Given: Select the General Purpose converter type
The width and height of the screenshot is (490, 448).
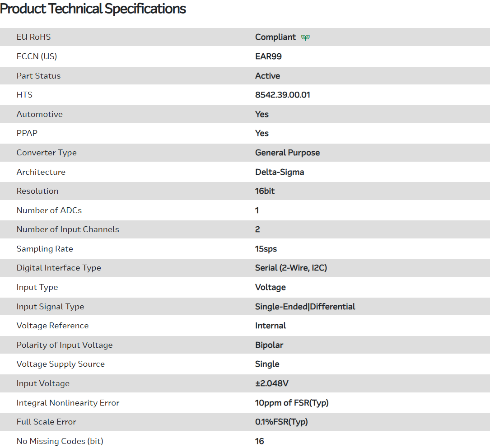Looking at the screenshot, I should click(x=287, y=153).
